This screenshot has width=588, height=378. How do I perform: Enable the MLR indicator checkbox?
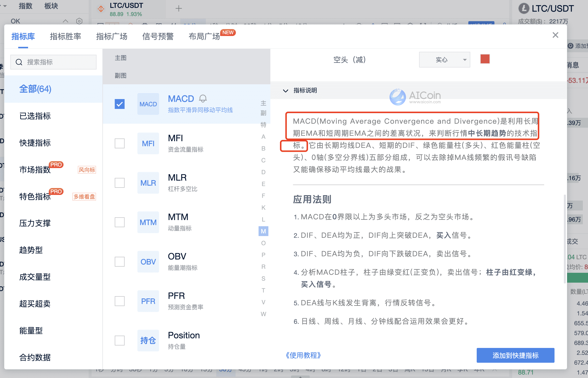(120, 183)
